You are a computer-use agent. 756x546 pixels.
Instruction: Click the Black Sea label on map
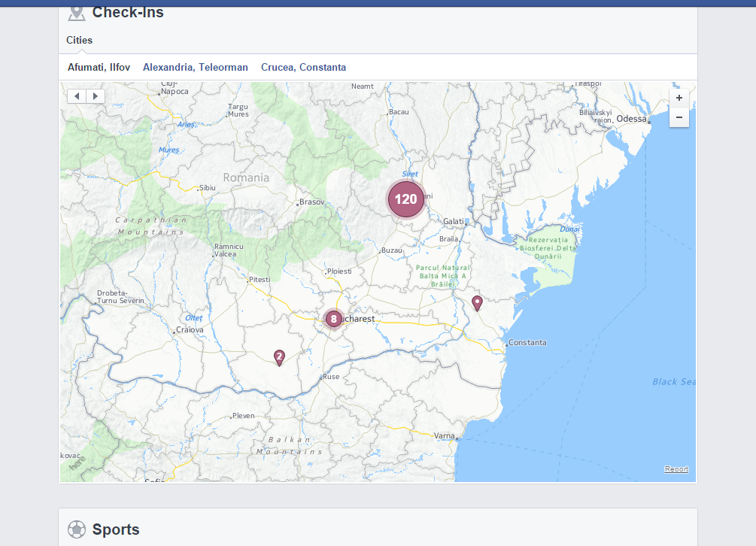point(673,381)
